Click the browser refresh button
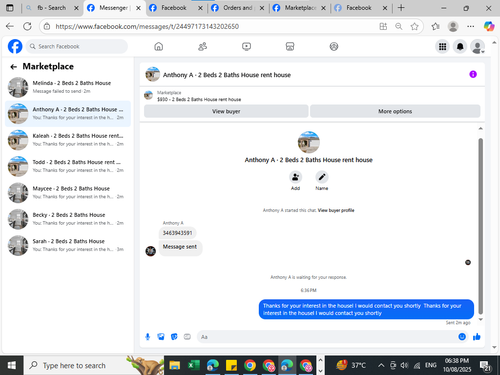 pos(27,26)
